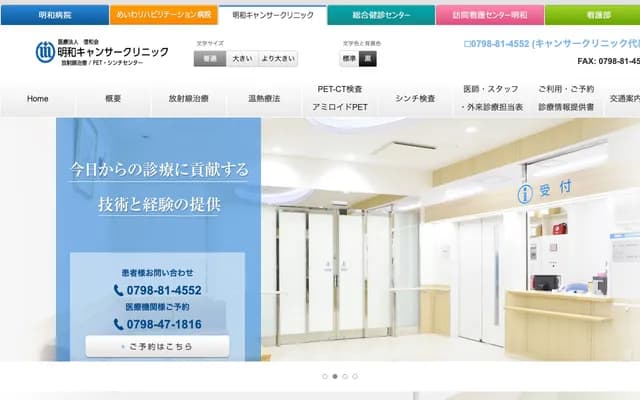Screen dimensions: 640x400
Task: Set font size to より大きい
Action: tap(278, 59)
